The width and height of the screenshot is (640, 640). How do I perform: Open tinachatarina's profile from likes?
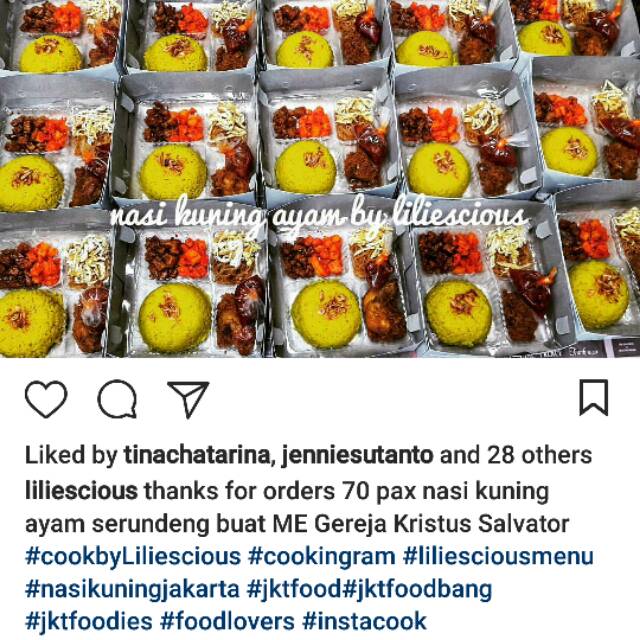198,455
